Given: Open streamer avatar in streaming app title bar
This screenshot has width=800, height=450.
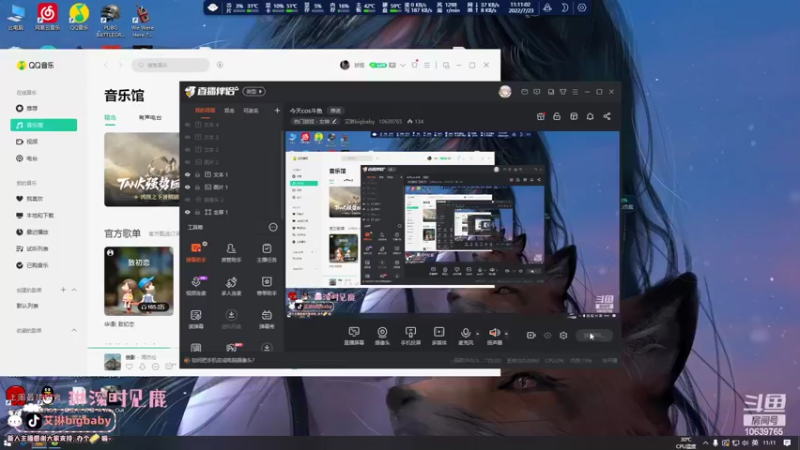Looking at the screenshot, I should click(x=505, y=91).
